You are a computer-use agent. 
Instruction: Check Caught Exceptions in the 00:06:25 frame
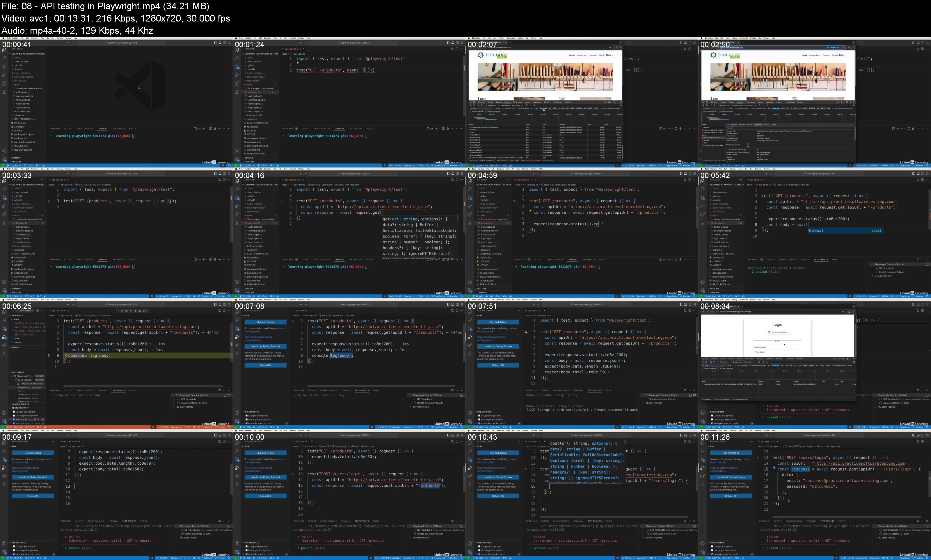coord(14,412)
